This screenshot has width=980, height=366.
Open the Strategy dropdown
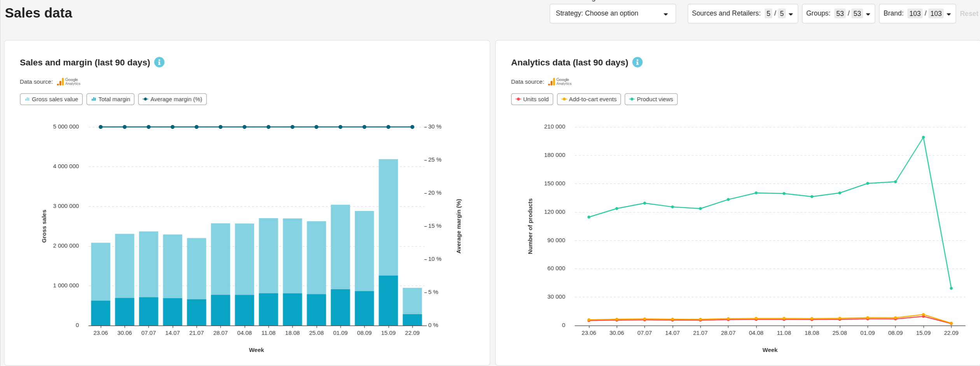tap(612, 14)
